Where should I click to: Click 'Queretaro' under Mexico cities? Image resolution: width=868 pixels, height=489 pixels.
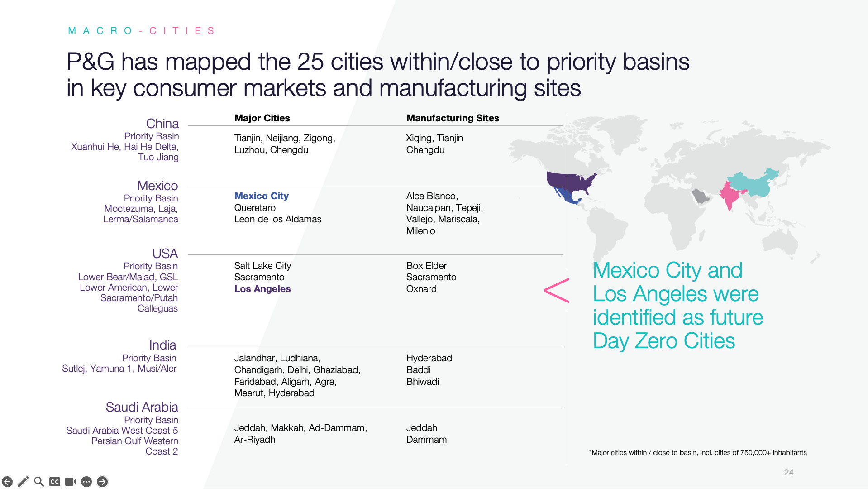255,208
